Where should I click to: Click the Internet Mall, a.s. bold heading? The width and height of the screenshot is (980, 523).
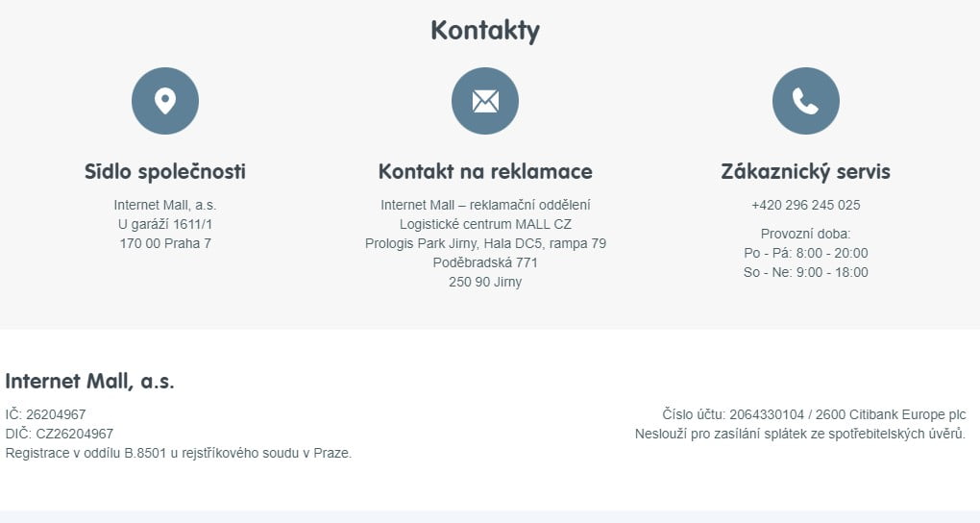[x=90, y=381]
